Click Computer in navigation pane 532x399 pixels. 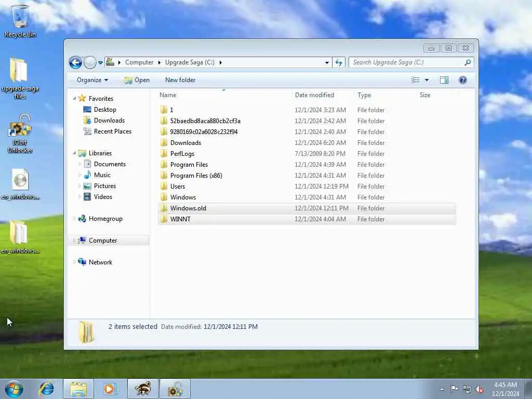pos(103,241)
